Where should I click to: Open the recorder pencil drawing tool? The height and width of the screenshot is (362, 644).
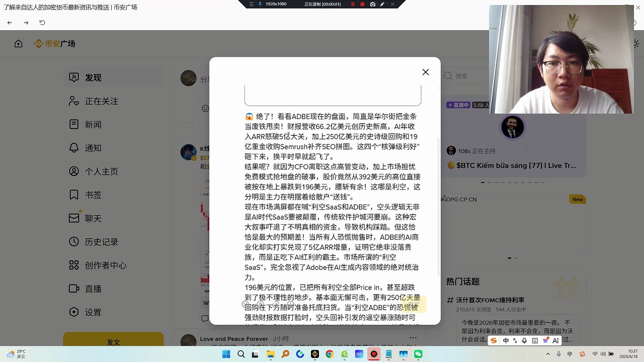point(382,4)
